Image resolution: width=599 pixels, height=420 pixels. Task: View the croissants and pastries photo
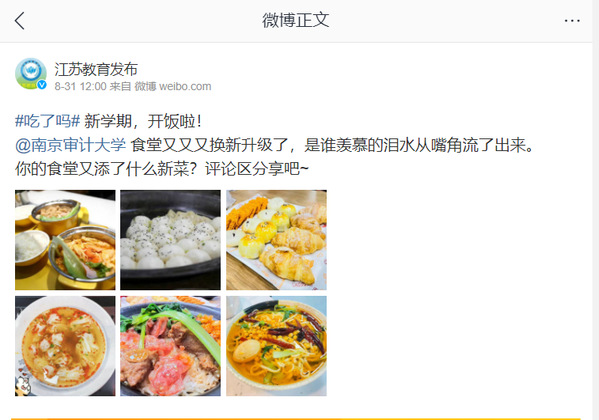[276, 240]
